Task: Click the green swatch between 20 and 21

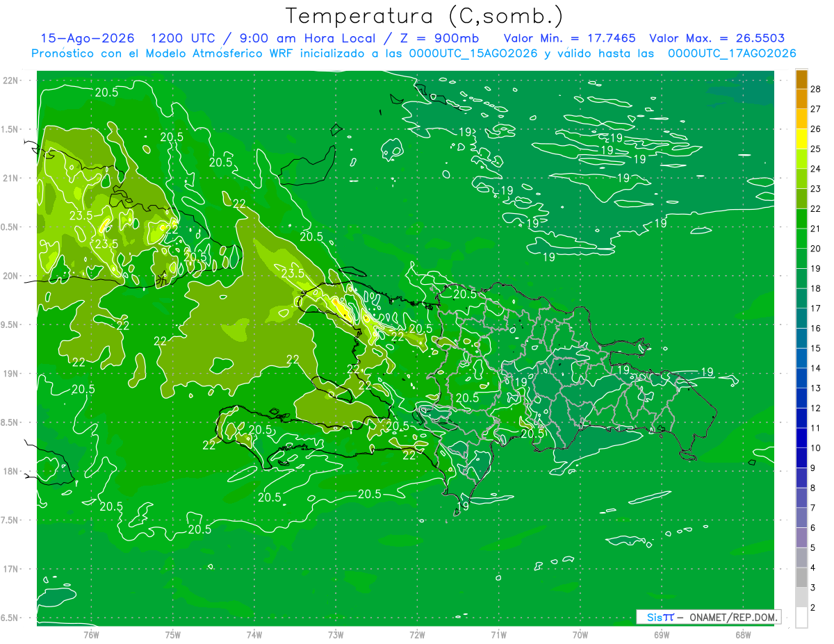Action: point(801,238)
